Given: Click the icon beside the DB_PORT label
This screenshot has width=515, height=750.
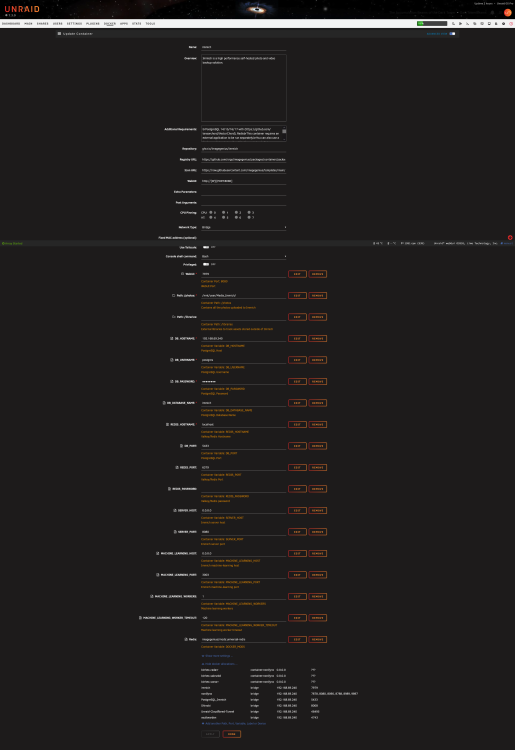Looking at the screenshot, I should click(x=181, y=446).
